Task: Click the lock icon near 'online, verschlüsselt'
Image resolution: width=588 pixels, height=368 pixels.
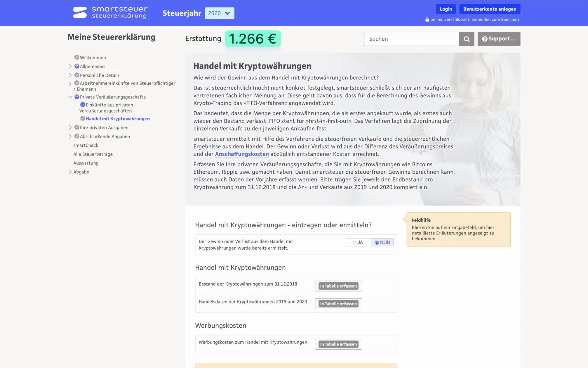Action: (x=427, y=19)
